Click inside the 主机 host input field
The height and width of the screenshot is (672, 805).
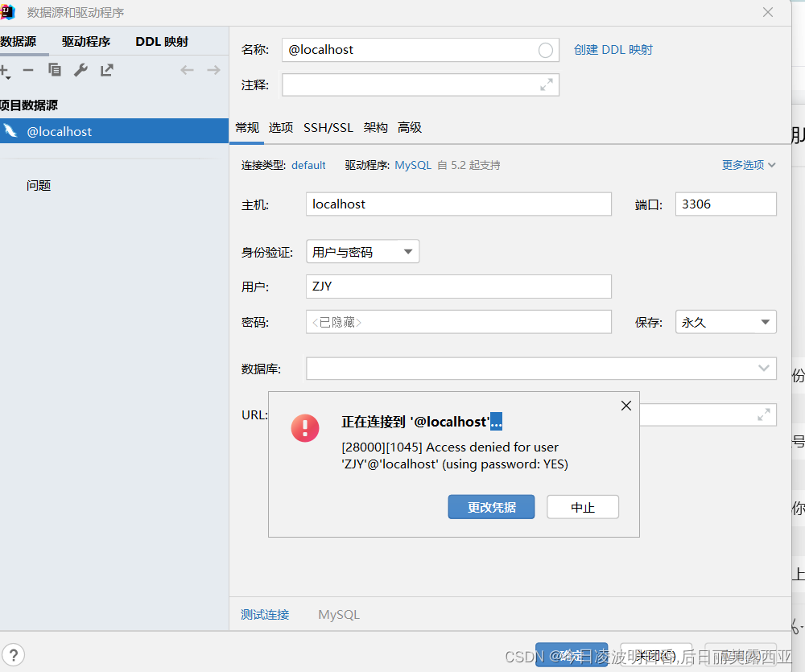click(458, 204)
